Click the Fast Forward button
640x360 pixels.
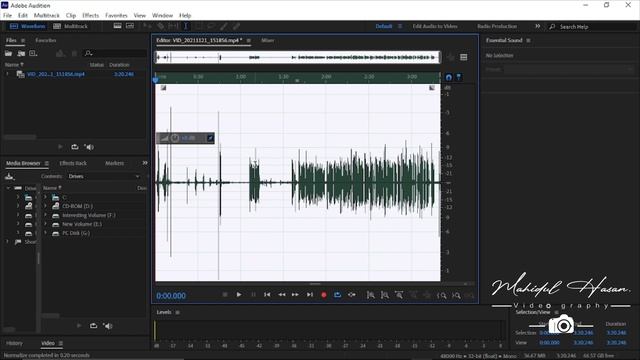tap(295, 295)
